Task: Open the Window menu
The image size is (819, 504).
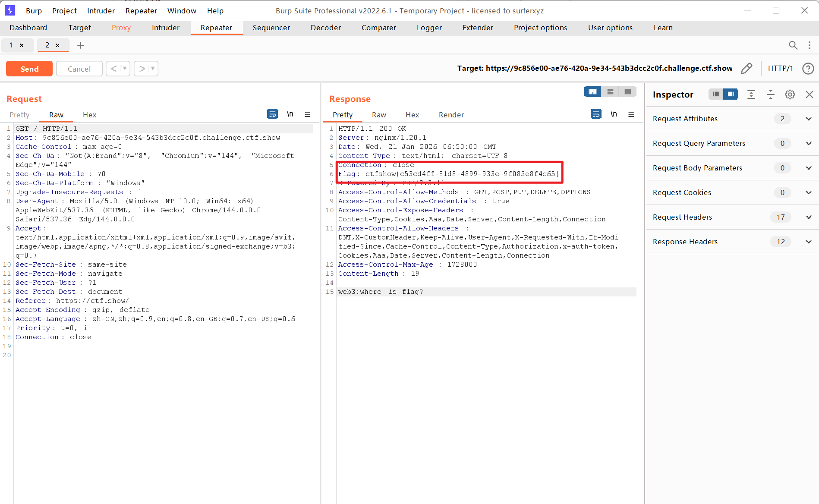Action: tap(182, 11)
